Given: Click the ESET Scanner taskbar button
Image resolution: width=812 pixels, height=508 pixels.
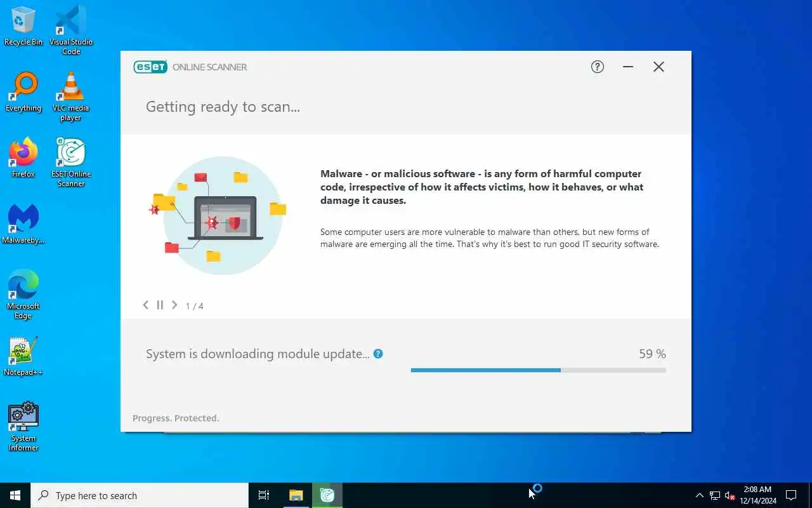Looking at the screenshot, I should tap(327, 495).
